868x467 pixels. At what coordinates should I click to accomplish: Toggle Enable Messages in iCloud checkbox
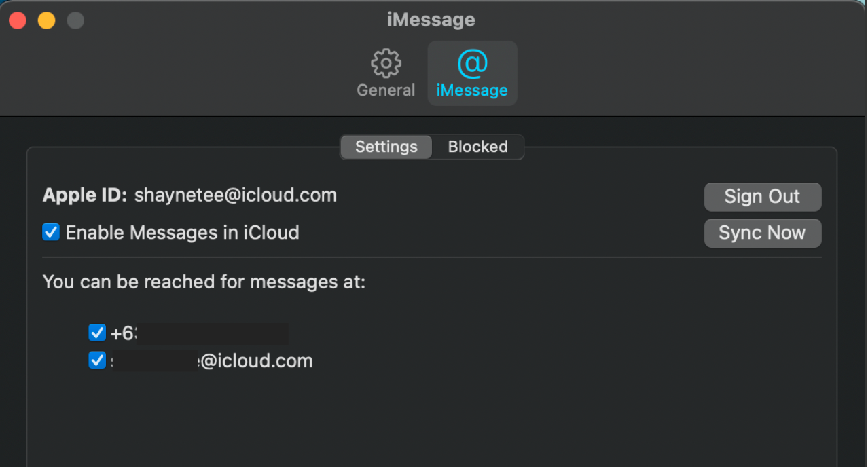(51, 233)
